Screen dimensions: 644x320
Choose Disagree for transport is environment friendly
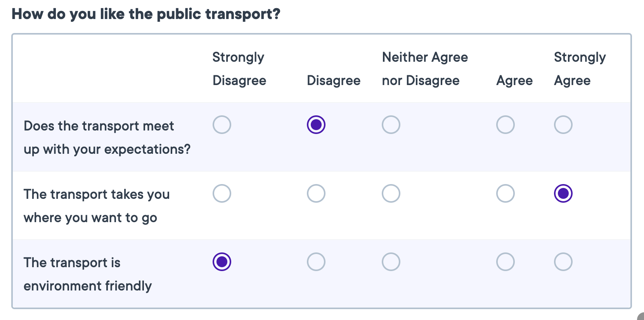316,262
